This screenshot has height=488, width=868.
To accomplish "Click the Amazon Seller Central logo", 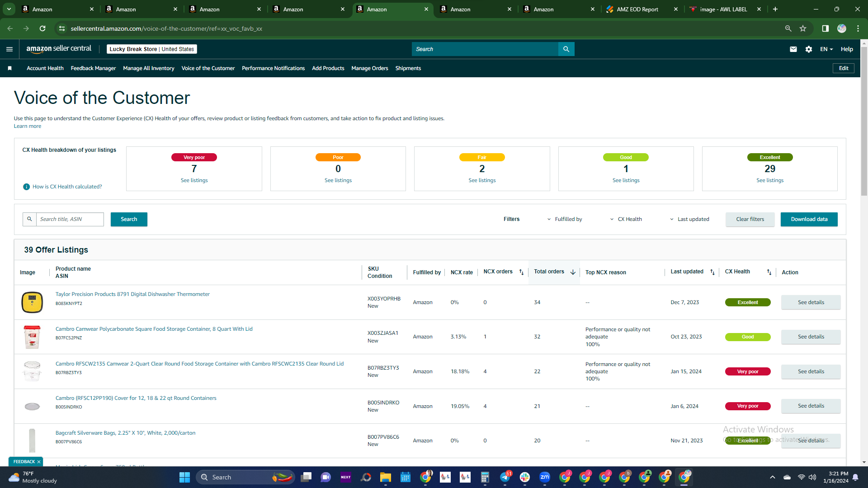I will point(59,49).
